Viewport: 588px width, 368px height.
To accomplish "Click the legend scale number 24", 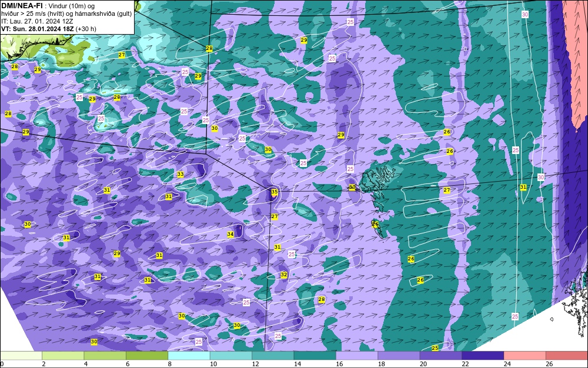I will tap(507, 364).
